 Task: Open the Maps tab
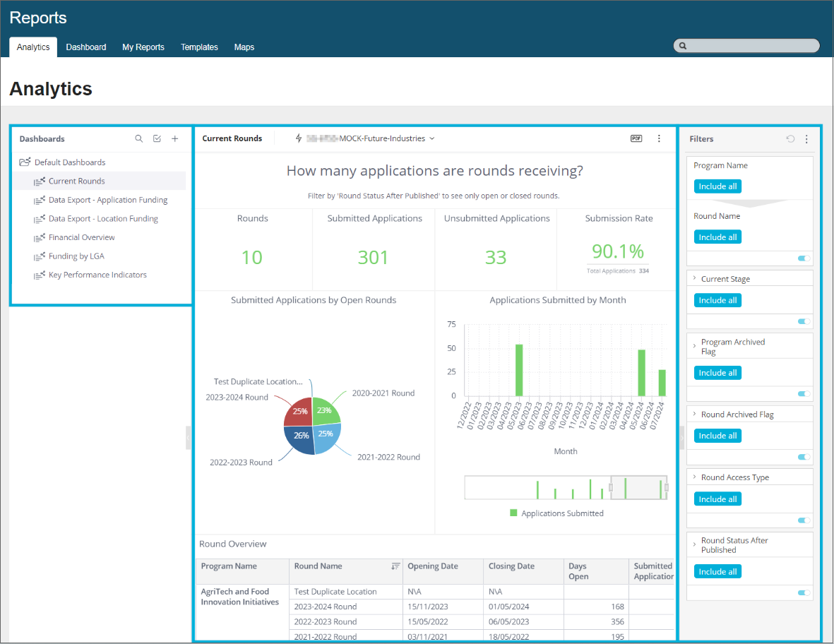[x=244, y=47]
